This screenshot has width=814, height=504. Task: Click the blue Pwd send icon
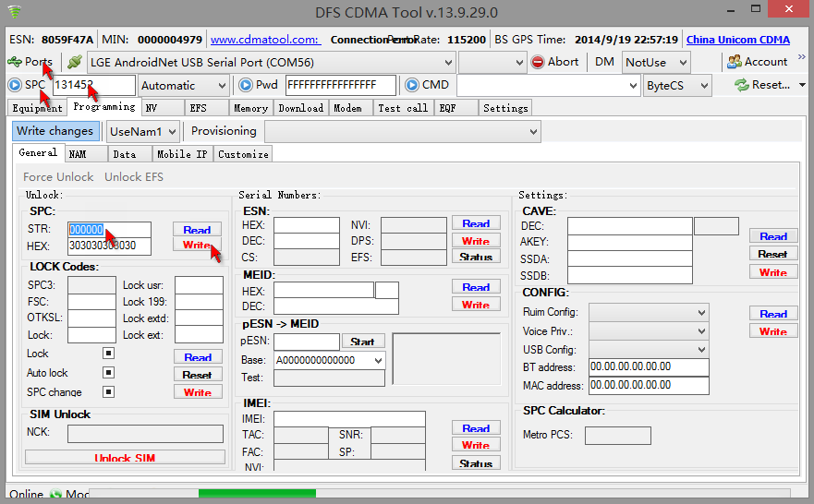coord(246,85)
